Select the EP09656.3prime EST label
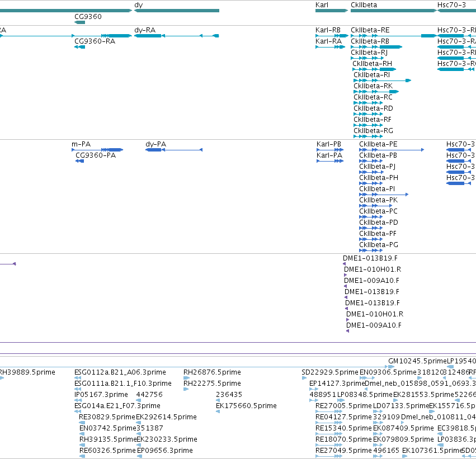This screenshot has width=476, height=459. [165, 451]
